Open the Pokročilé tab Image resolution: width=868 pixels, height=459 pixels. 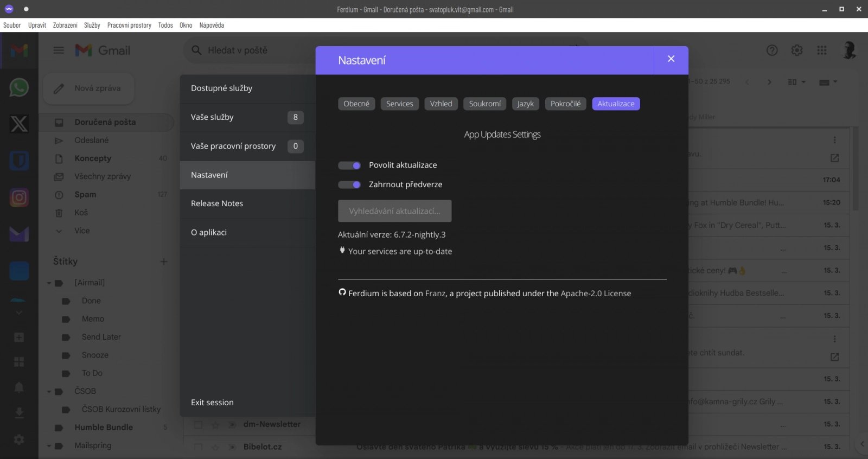click(x=565, y=104)
